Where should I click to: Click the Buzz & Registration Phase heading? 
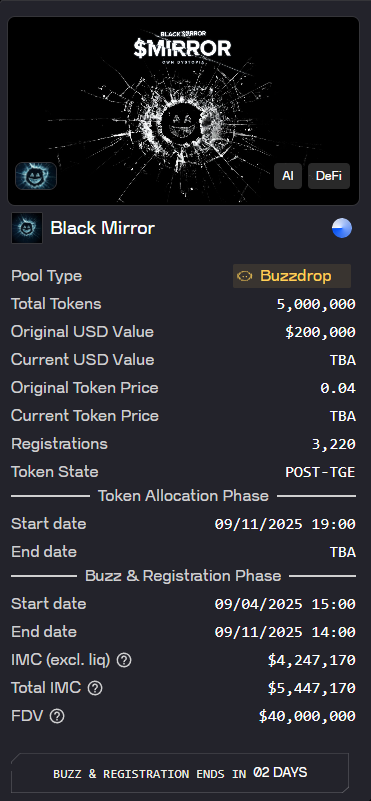[183, 576]
